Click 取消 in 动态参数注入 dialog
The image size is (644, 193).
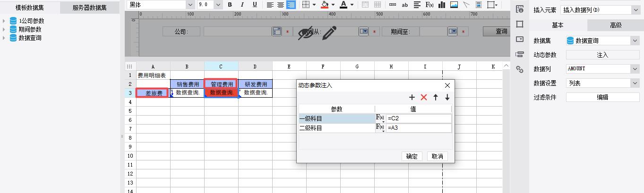pos(437,156)
